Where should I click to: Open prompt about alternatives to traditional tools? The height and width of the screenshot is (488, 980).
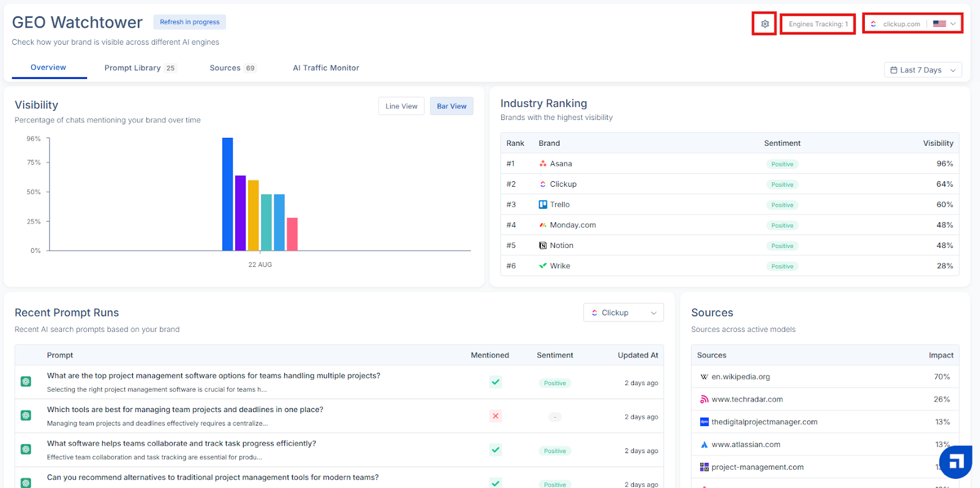point(213,478)
